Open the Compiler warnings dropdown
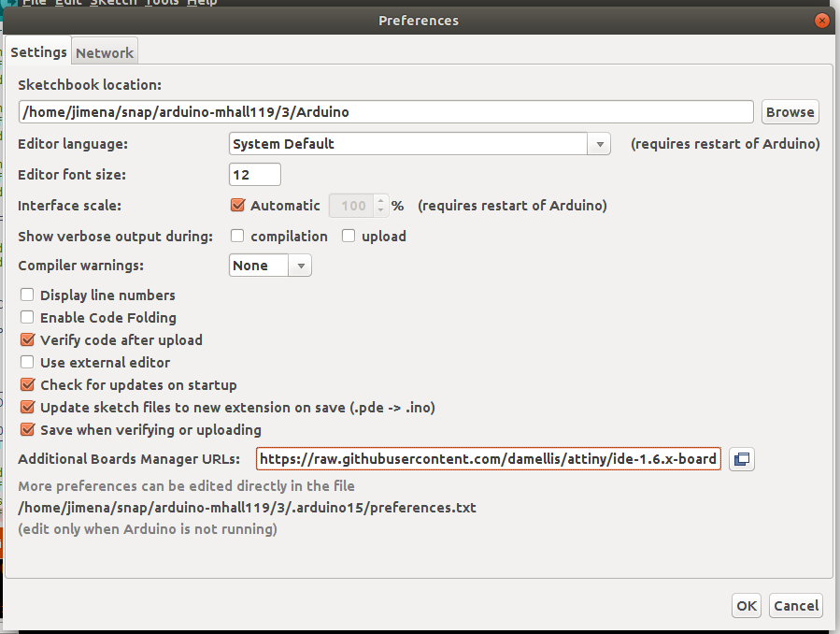840x634 pixels. click(x=270, y=266)
